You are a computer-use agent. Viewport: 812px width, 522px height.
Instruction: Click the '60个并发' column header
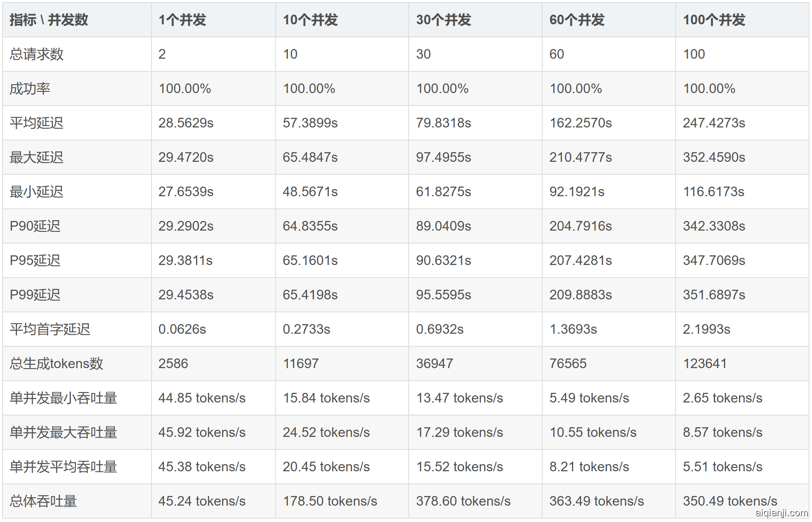577,20
